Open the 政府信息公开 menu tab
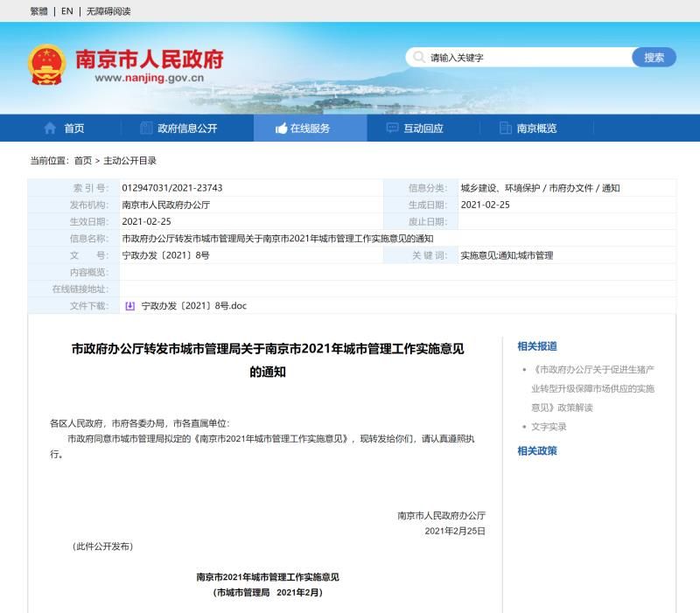The width and height of the screenshot is (700, 613). pos(187,128)
